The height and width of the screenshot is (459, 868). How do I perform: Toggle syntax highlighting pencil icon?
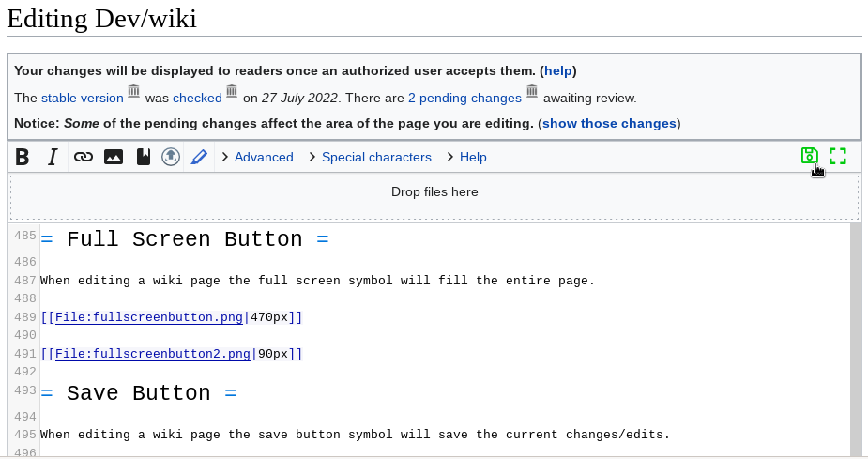point(199,157)
